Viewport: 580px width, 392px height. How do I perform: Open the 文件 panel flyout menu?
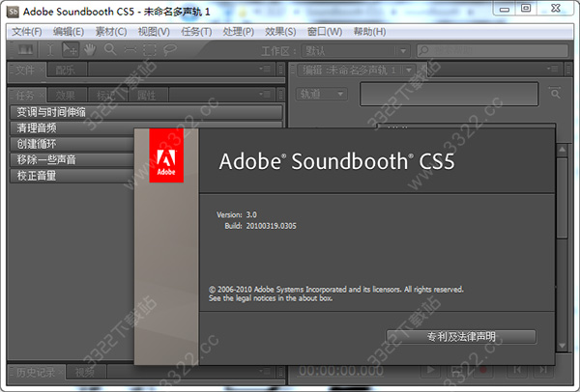pos(265,69)
